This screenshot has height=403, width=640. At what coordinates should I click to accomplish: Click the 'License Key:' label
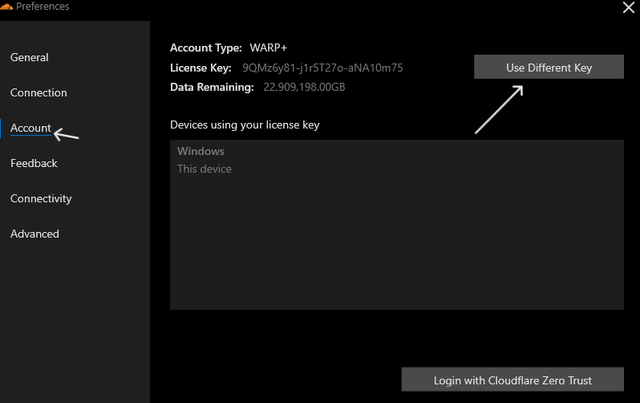tap(201, 68)
